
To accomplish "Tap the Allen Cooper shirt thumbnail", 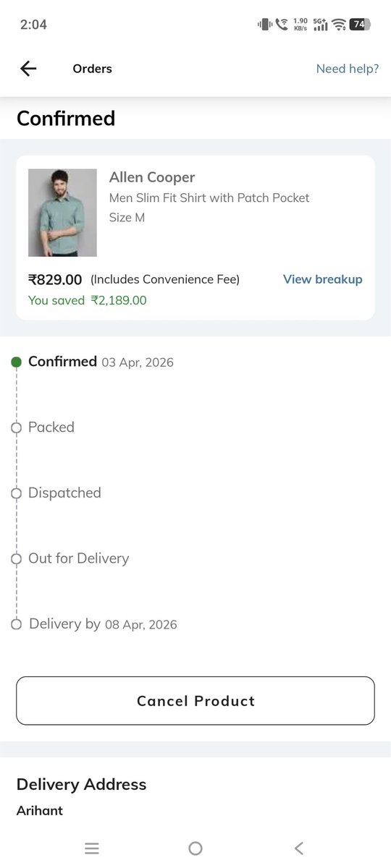I will 62,213.
